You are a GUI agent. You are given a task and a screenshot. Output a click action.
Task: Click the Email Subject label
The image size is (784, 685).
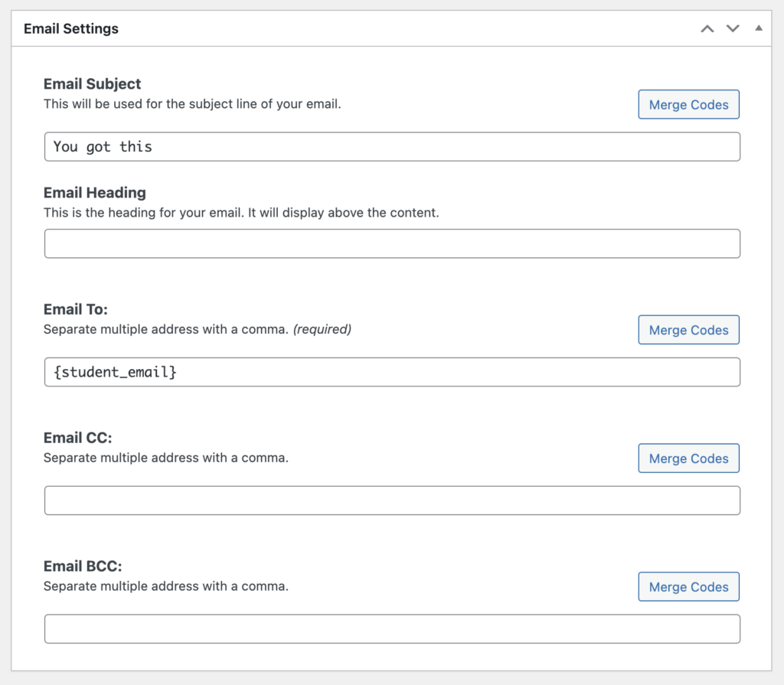pos(93,84)
